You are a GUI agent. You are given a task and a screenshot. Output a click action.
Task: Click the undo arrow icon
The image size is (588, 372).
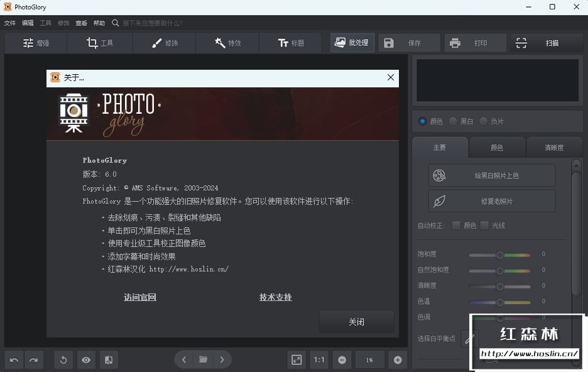click(x=14, y=360)
